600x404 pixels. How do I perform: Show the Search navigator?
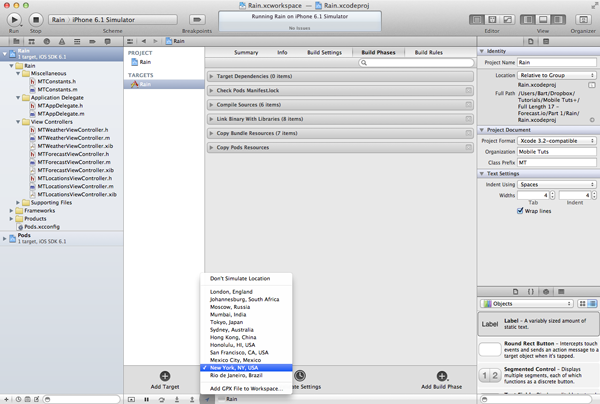(x=47, y=41)
